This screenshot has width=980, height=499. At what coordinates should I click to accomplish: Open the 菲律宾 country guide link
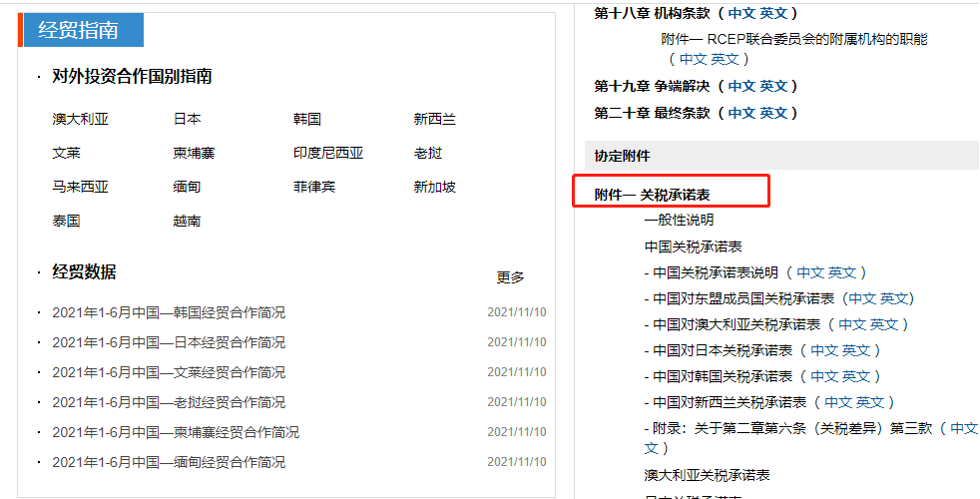pos(314,187)
